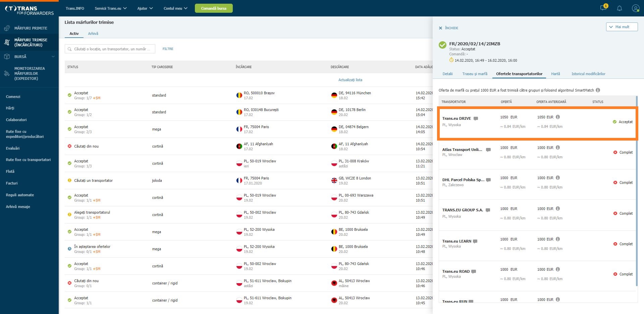Sort by the TIP CAROSERIE column header
This screenshot has width=644, height=314.
pos(162,67)
